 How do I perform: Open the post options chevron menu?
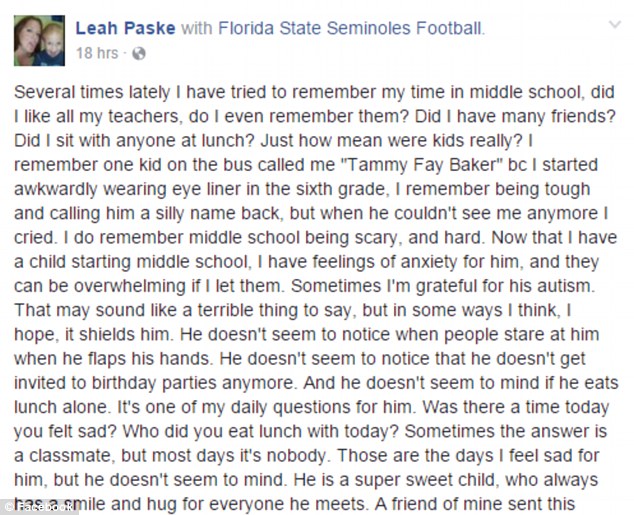[615, 25]
